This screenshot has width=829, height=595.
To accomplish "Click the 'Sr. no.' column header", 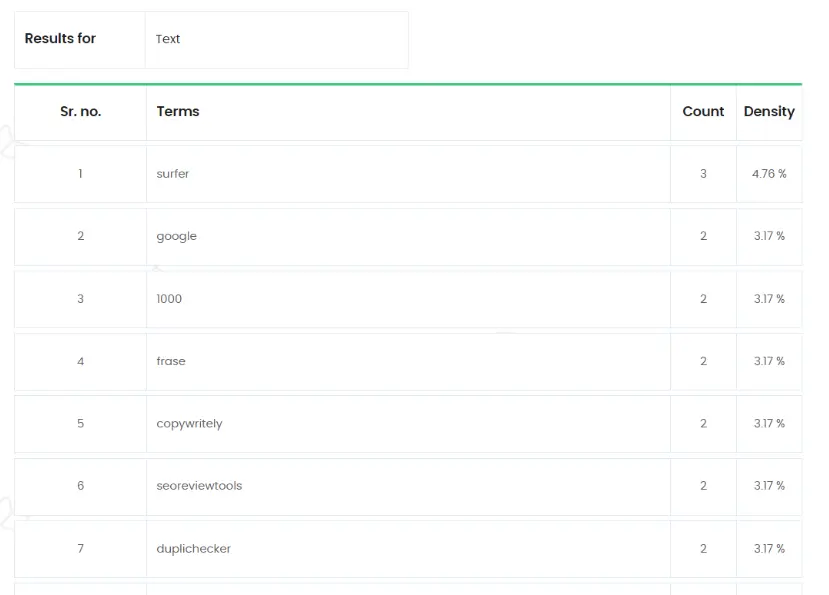I will pos(80,112).
